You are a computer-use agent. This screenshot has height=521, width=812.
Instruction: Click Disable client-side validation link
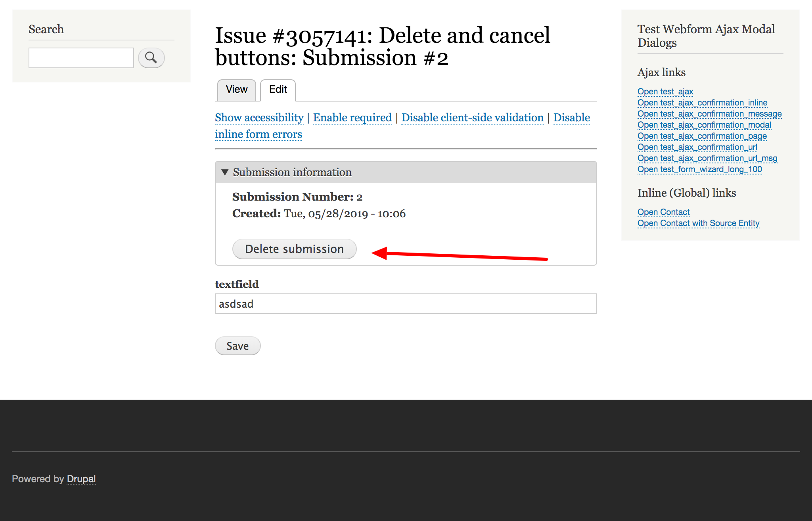[x=472, y=118]
